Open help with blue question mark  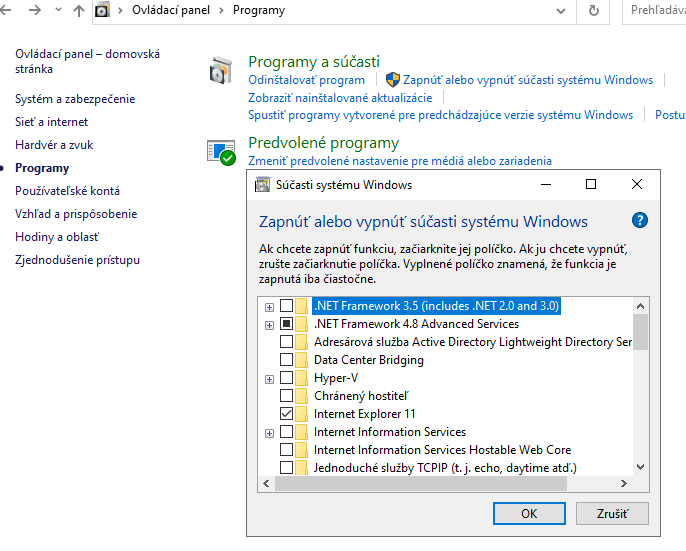(640, 220)
